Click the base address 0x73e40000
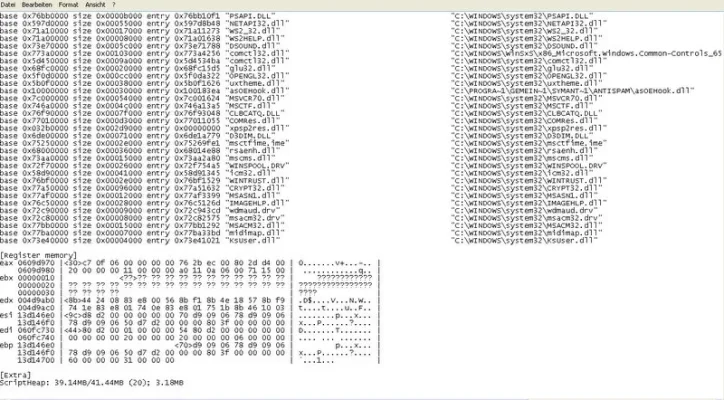 tap(45, 240)
